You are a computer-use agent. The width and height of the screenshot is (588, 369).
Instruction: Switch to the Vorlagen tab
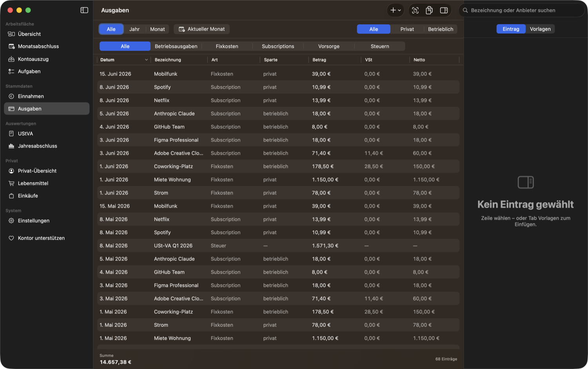[x=540, y=29]
